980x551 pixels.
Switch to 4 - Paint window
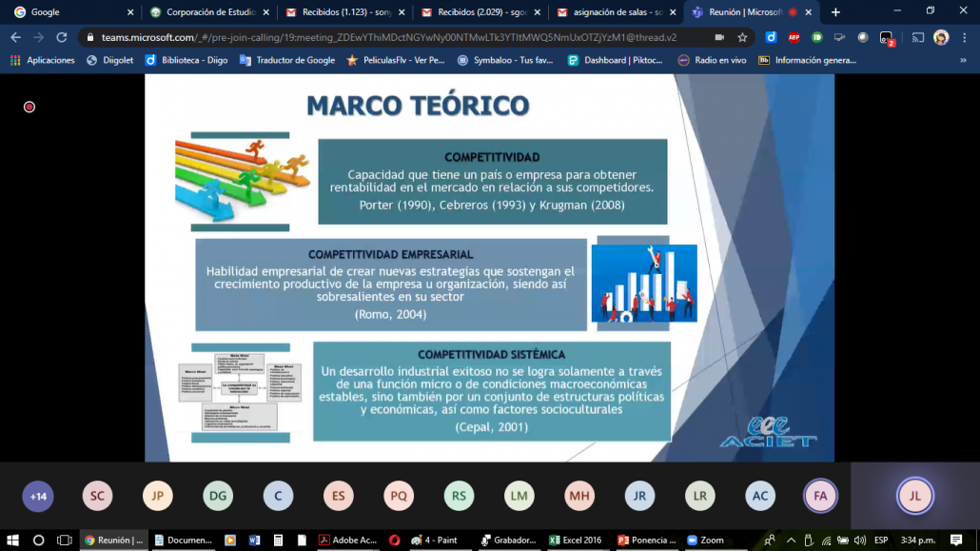point(435,541)
